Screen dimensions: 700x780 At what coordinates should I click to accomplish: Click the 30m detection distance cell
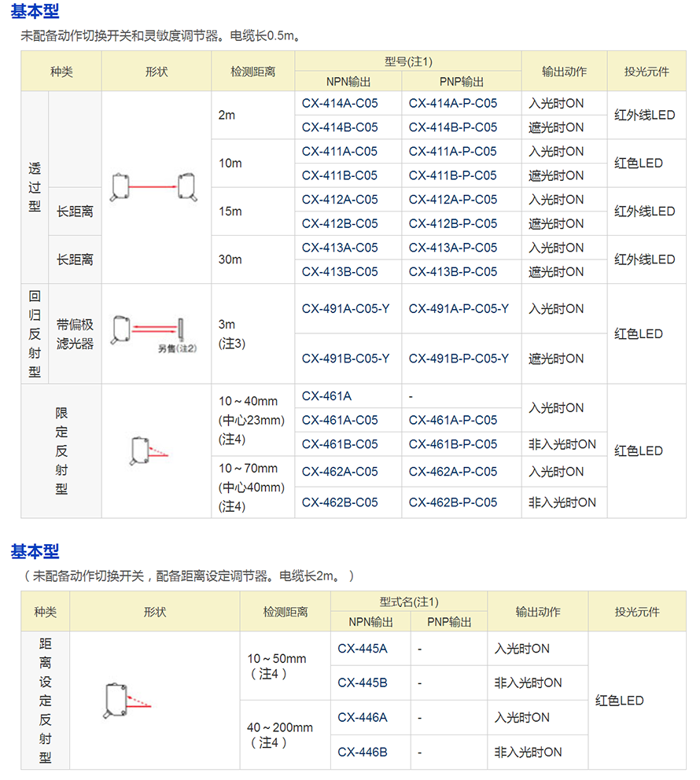(230, 259)
